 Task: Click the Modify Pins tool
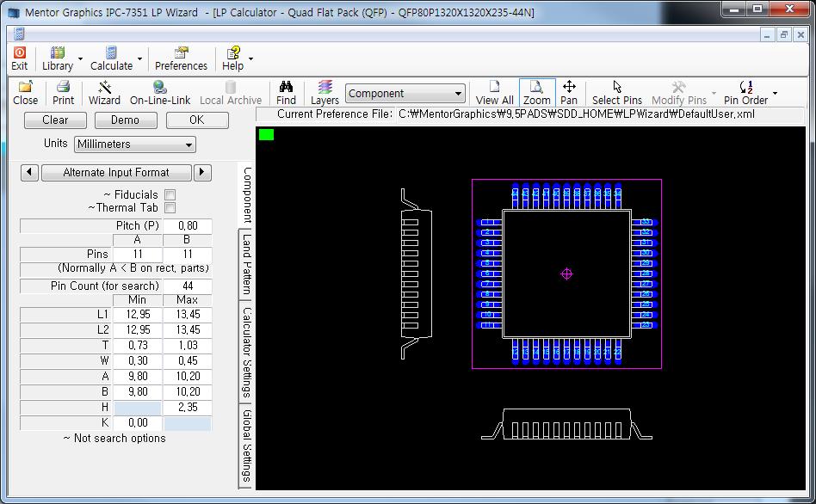pyautogui.click(x=679, y=94)
